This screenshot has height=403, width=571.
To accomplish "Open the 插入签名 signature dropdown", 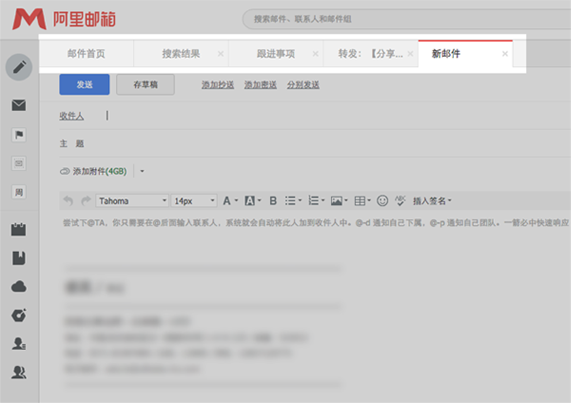I will pos(432,201).
